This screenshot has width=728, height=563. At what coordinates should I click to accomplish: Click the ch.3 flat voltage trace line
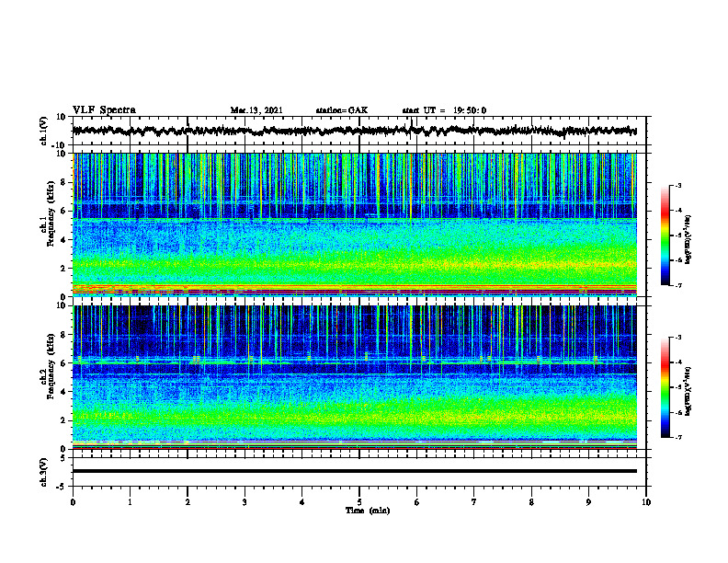(355, 471)
